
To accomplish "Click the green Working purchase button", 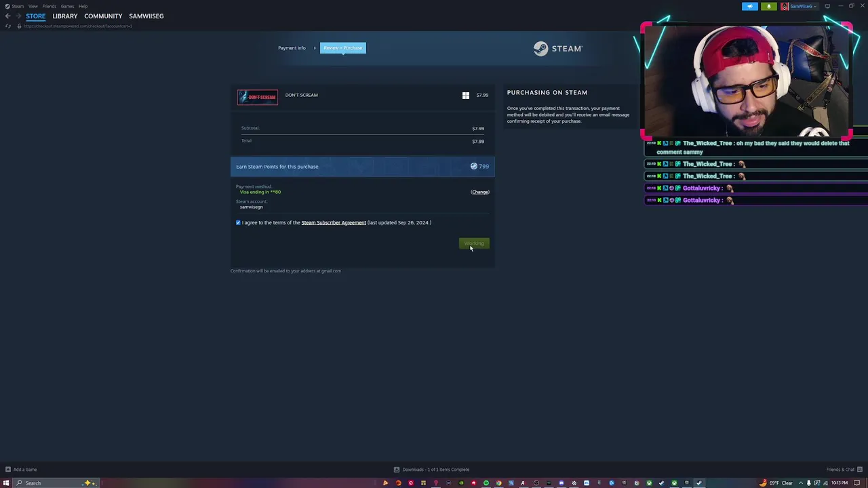I will (x=474, y=243).
